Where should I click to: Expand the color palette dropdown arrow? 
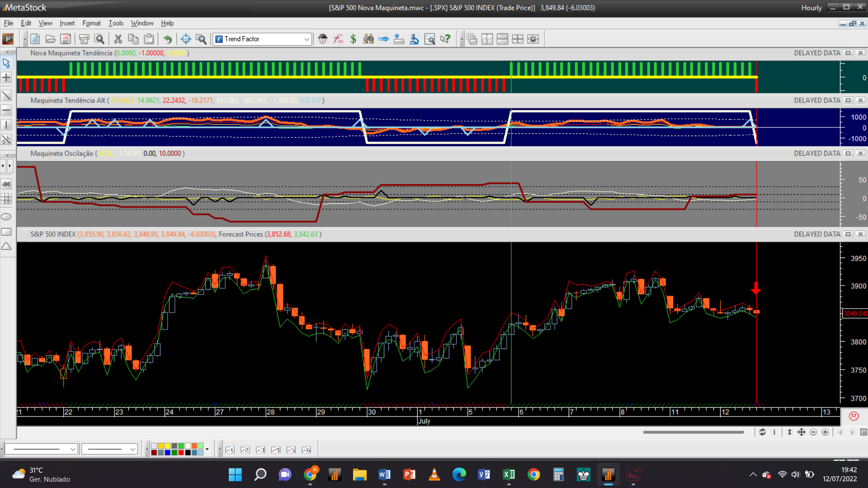click(x=207, y=450)
